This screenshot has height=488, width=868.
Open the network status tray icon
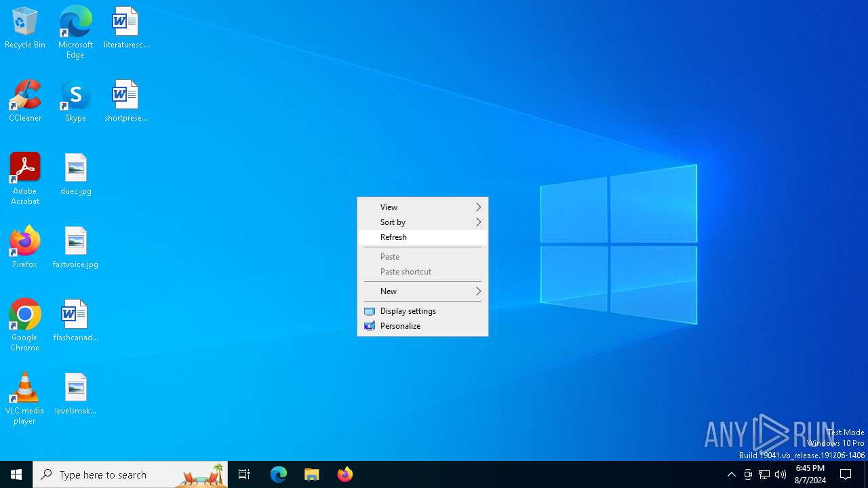(x=764, y=474)
